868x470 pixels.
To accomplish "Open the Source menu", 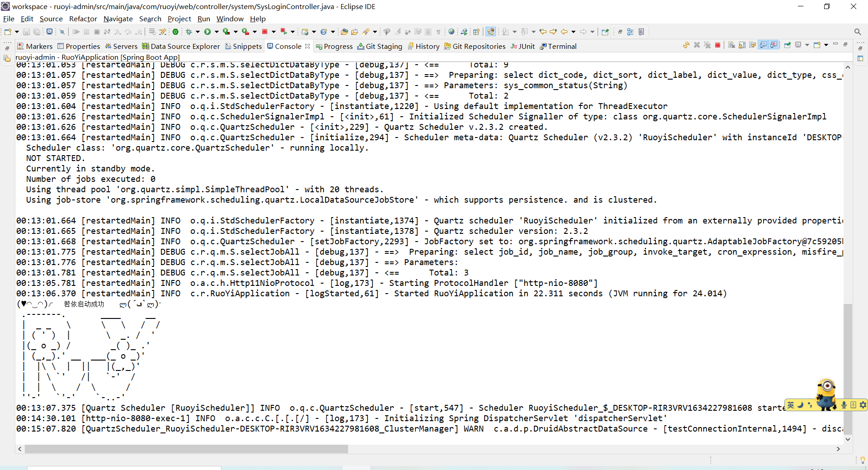I will pyautogui.click(x=51, y=19).
